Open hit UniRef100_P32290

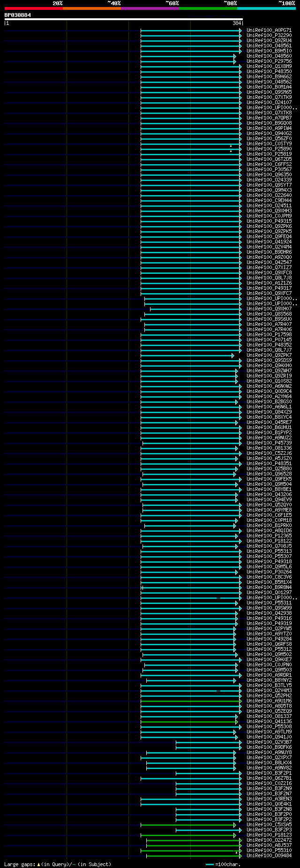(269, 35)
